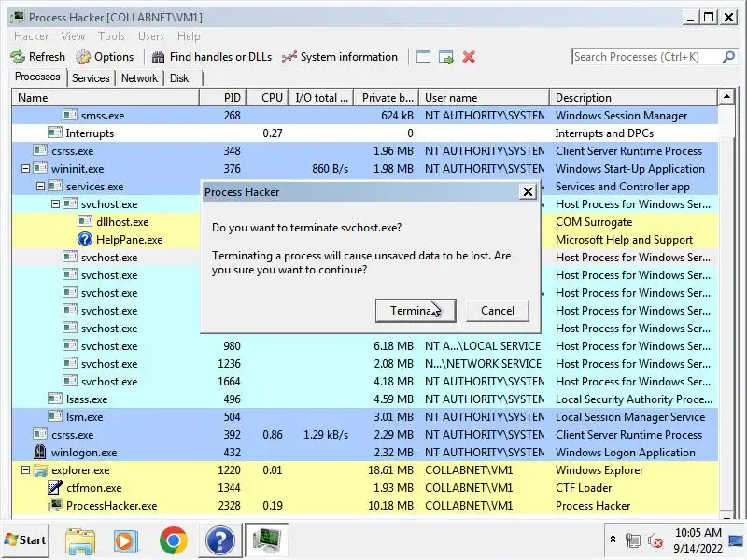This screenshot has width=747, height=560.
Task: Click the scrollbar up arrow
Action: pyautogui.click(x=726, y=97)
